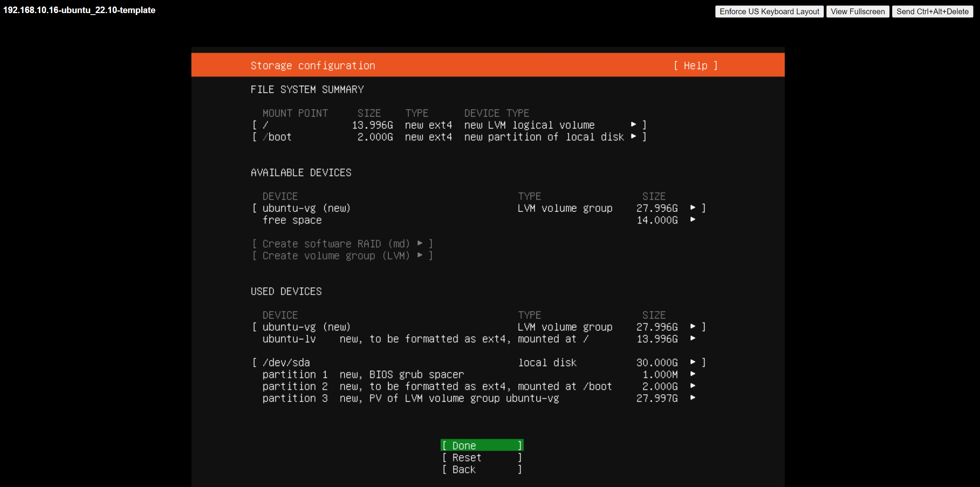This screenshot has height=487, width=980.
Task: Select ubuntu-vg (new) in Available Devices
Action: click(479, 208)
